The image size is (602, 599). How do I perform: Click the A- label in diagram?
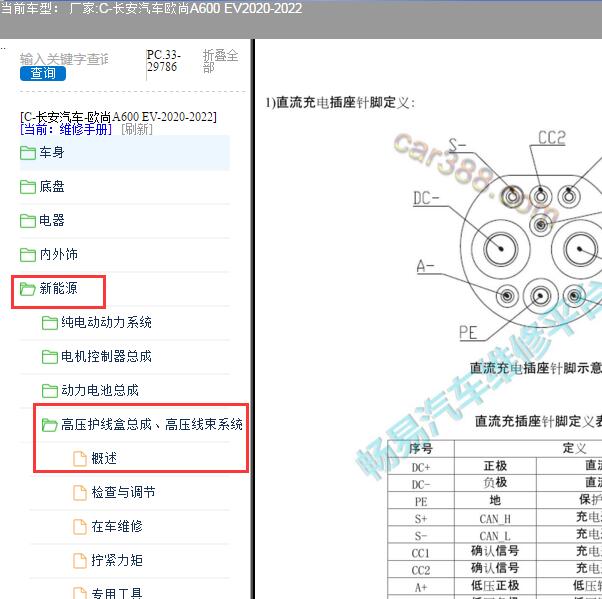point(425,266)
